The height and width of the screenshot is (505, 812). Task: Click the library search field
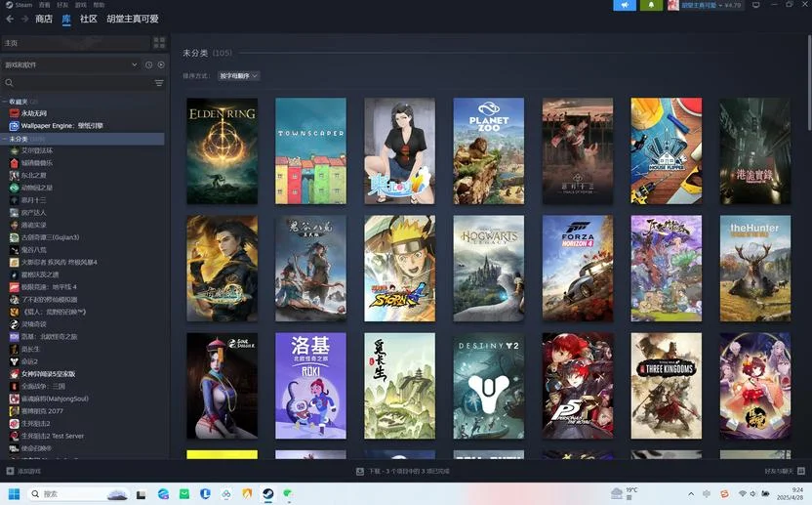pos(78,83)
